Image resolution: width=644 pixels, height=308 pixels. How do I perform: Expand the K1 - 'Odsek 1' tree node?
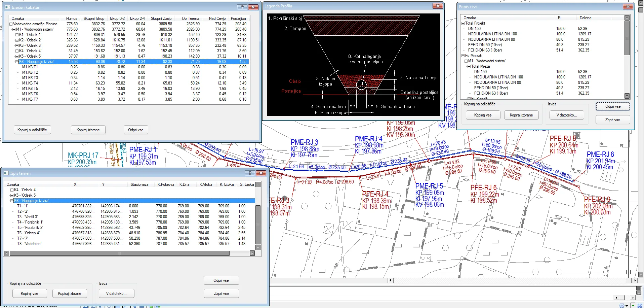point(17,35)
